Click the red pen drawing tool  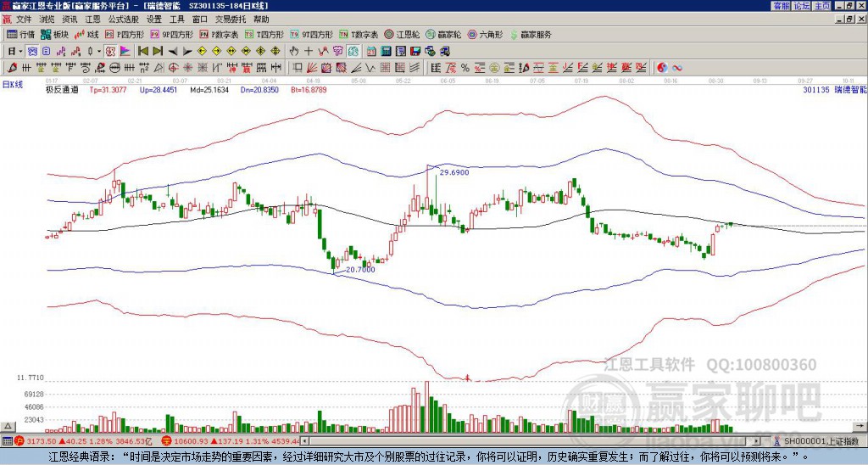click(10, 68)
